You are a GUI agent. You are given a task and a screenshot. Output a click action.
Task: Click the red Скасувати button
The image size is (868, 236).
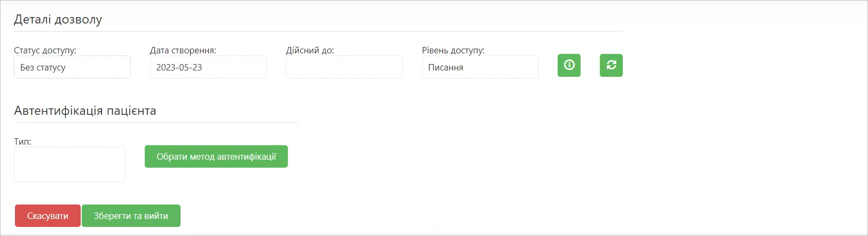point(48,216)
